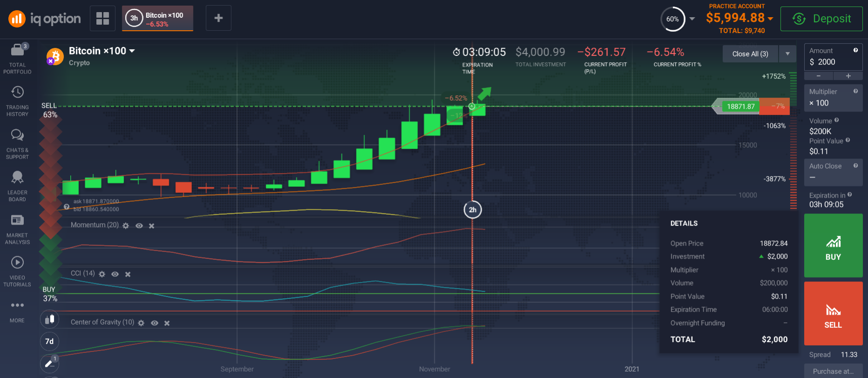Open Expiration in time selector
This screenshot has height=378, width=868.
pyautogui.click(x=833, y=200)
